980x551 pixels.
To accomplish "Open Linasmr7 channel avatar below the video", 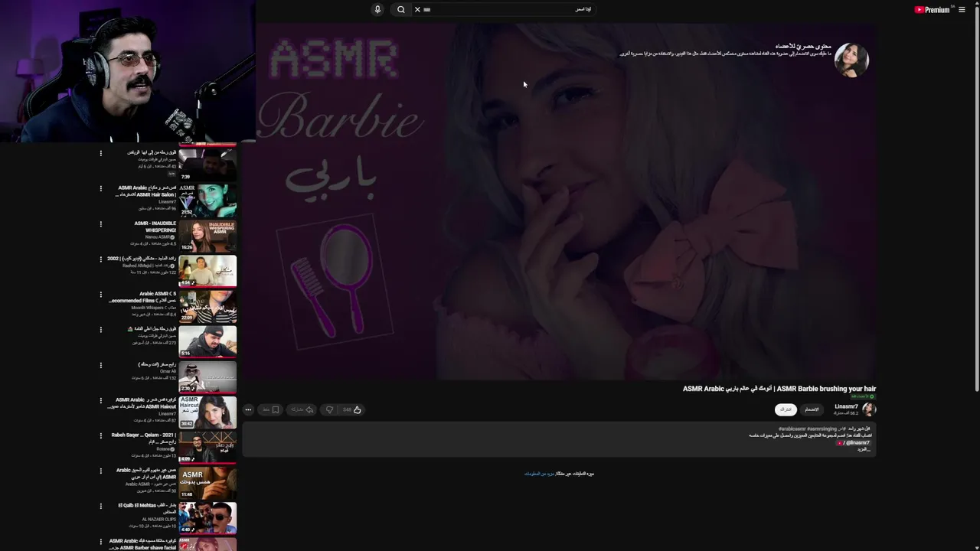I will coord(869,409).
